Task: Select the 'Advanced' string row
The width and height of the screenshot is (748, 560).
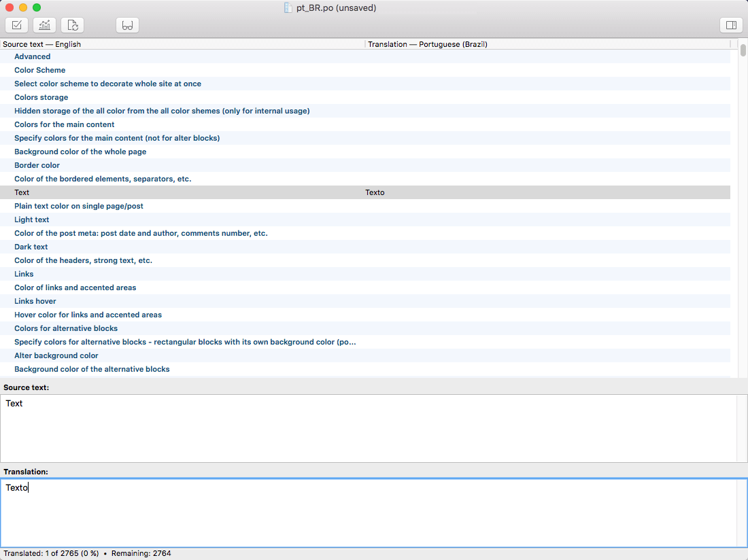Action: point(33,56)
